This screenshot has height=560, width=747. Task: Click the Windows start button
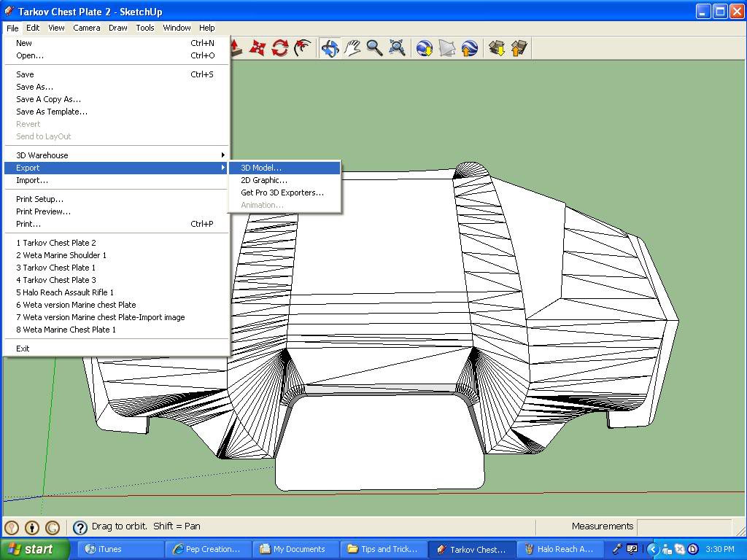tap(34, 549)
